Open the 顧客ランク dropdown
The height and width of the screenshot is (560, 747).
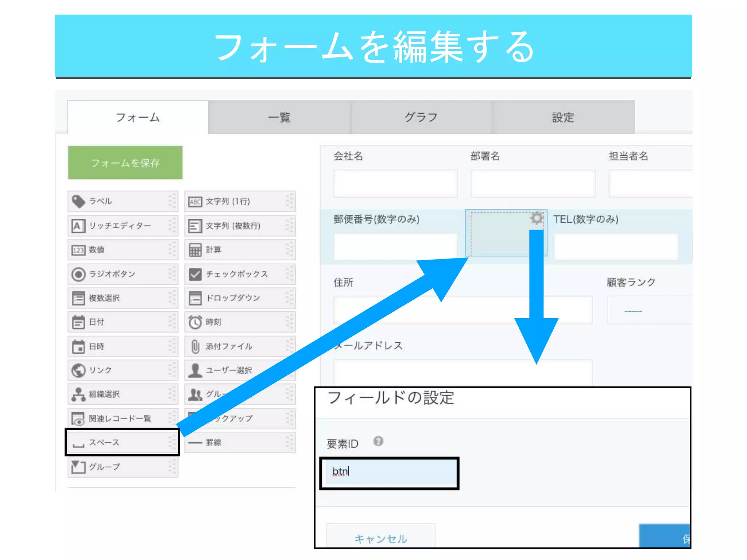650,310
